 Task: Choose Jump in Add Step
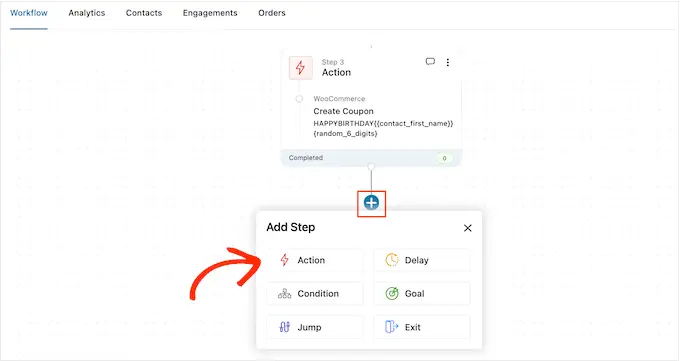click(x=315, y=327)
